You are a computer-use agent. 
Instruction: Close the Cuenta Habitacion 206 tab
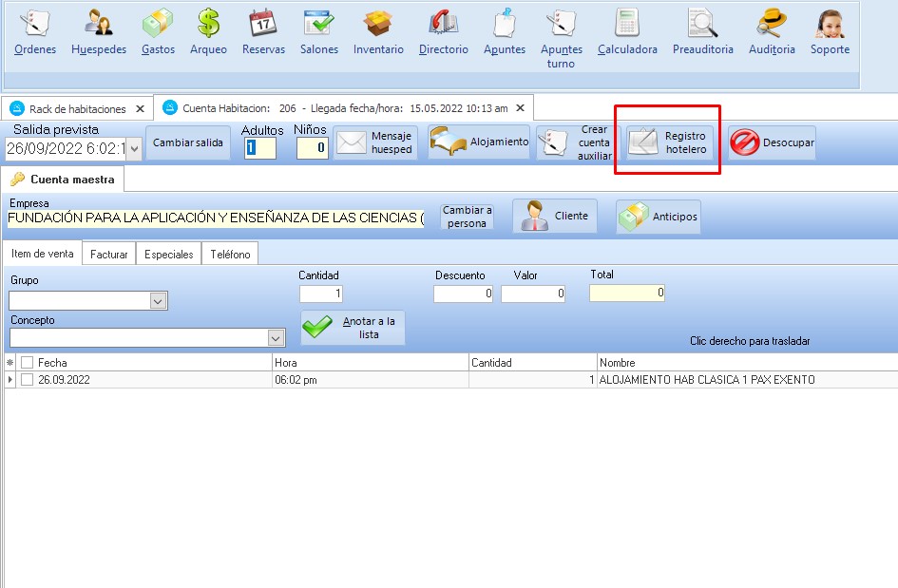pos(522,108)
